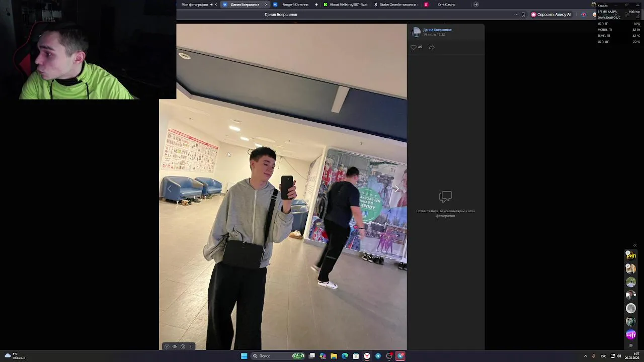Go to the next photo with right arrow

pyautogui.click(x=396, y=189)
